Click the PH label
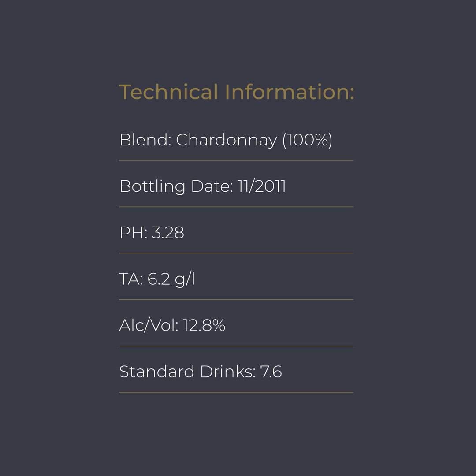Viewport: 476px width, 476px height. coord(133,233)
